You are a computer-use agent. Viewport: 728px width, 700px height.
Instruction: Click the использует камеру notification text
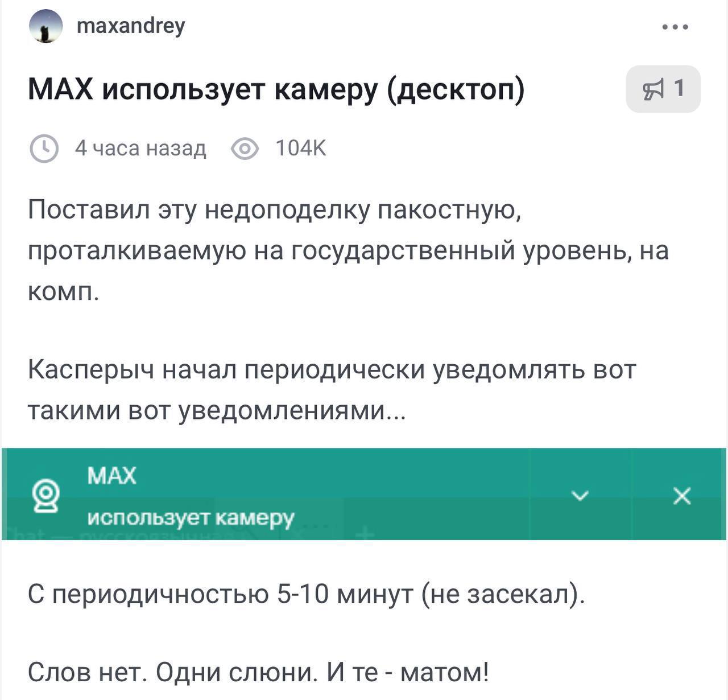[x=191, y=517]
